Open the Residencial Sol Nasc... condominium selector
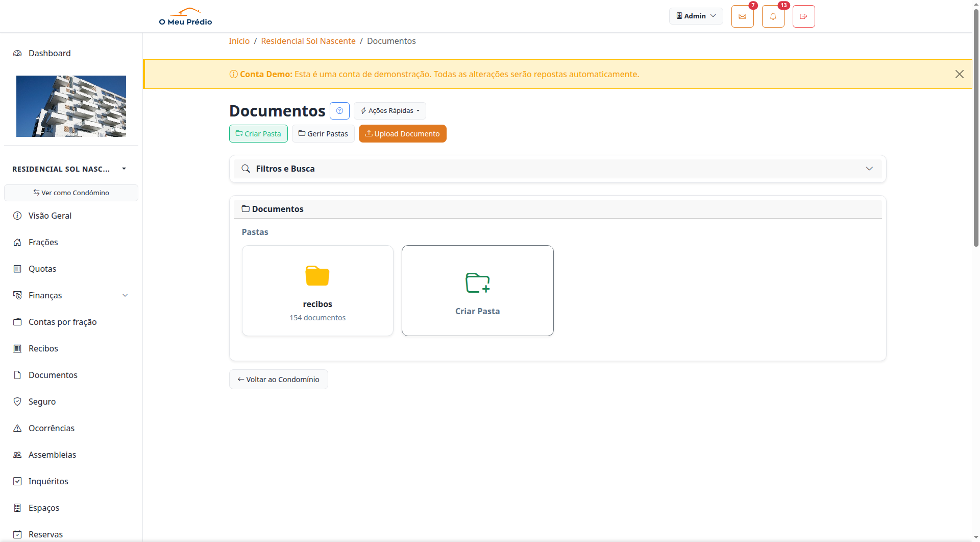The height and width of the screenshot is (542, 980). pos(69,169)
